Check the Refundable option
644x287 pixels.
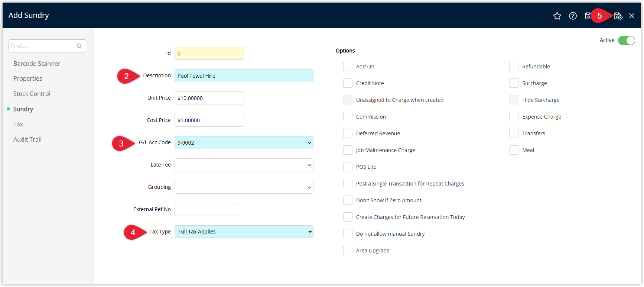(x=514, y=67)
